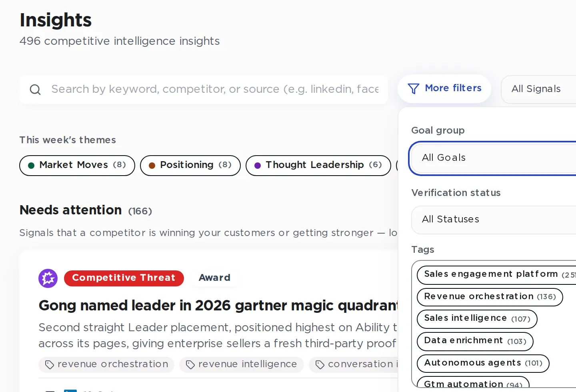
Task: Click the 496 competitive intelligence insights text
Action: pyautogui.click(x=120, y=41)
